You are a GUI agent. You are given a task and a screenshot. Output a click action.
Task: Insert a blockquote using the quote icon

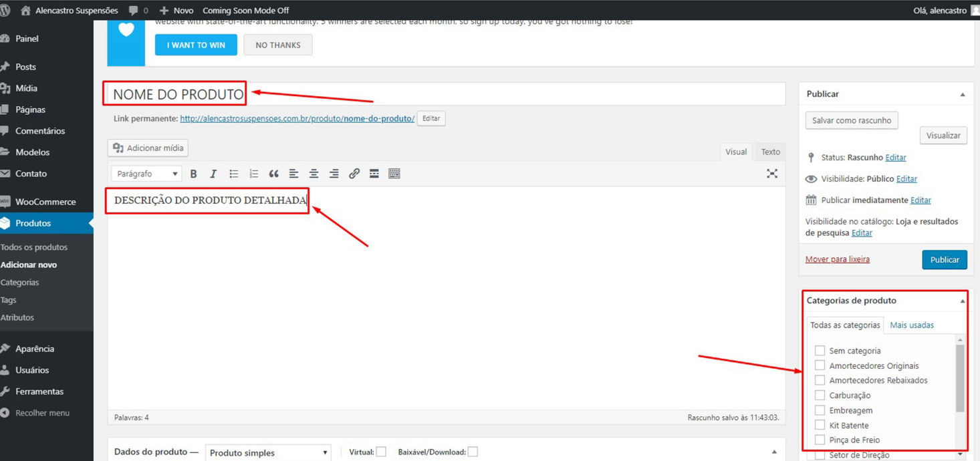(x=273, y=174)
